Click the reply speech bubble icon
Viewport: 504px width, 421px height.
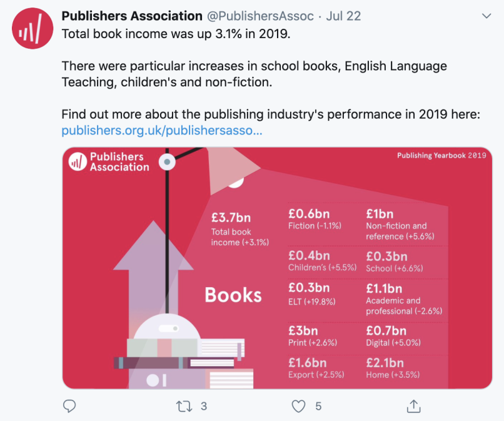coord(70,407)
